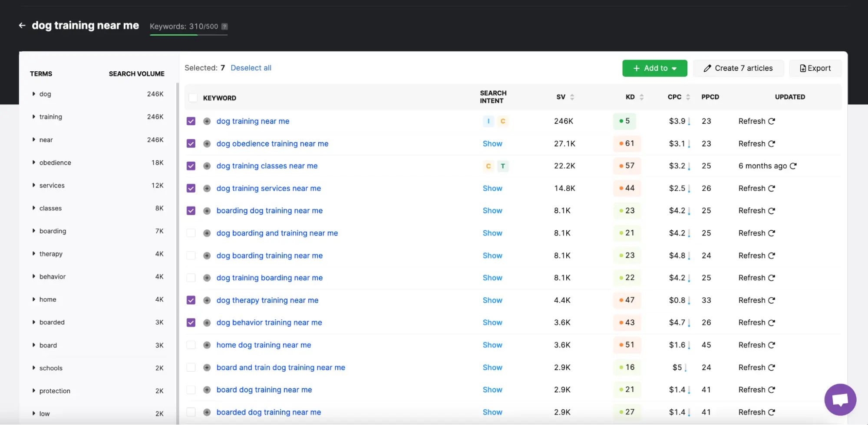Click plus icon beside dog training near me
This screenshot has width=868, height=425.
pyautogui.click(x=207, y=121)
